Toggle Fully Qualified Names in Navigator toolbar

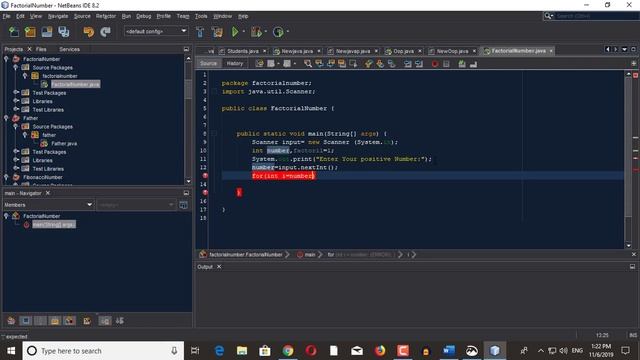click(x=87, y=320)
